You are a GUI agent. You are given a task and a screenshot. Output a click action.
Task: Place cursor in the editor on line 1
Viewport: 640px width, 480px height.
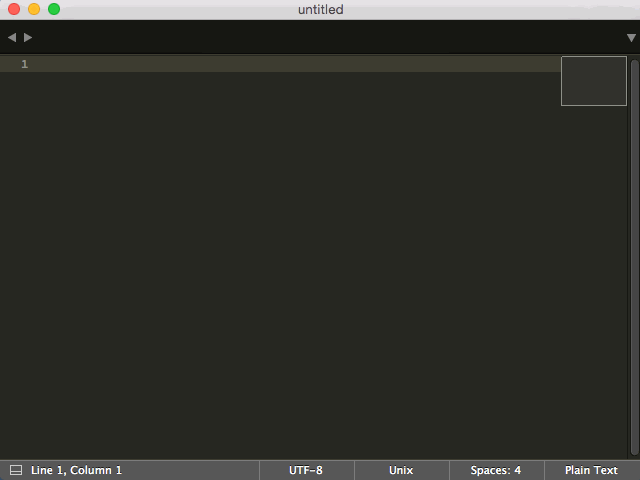[298, 64]
